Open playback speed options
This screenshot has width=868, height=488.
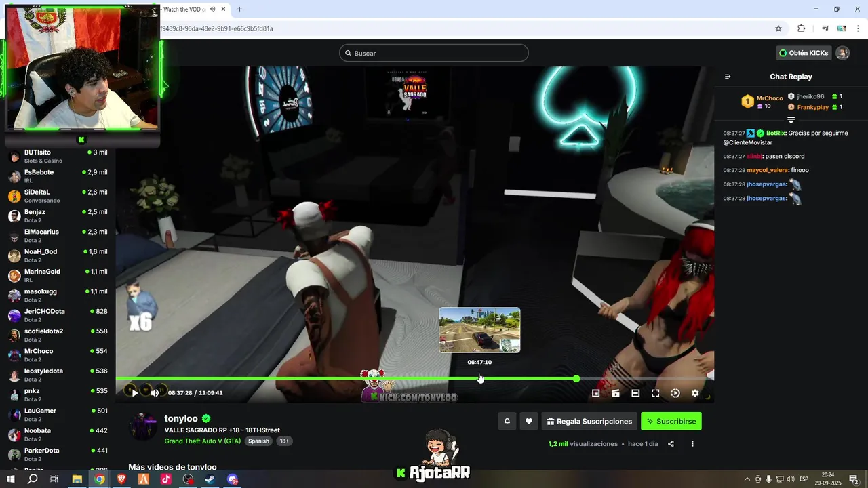(675, 393)
